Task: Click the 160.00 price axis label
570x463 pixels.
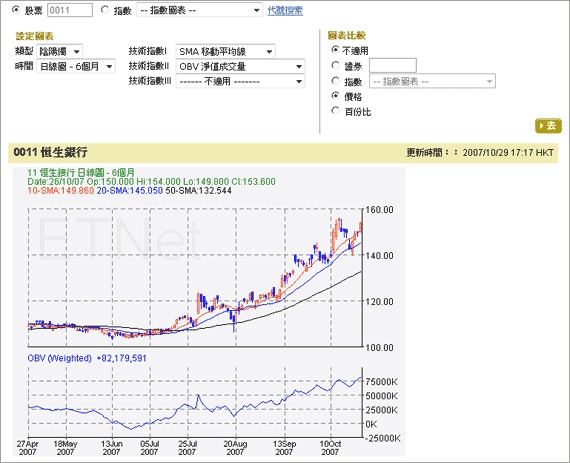Action: click(x=380, y=210)
